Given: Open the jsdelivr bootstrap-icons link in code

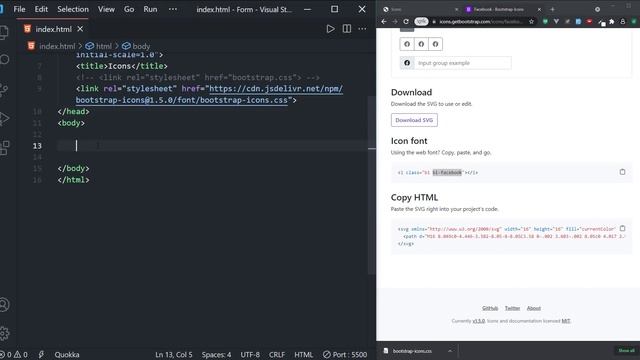Looking at the screenshot, I should (209, 94).
